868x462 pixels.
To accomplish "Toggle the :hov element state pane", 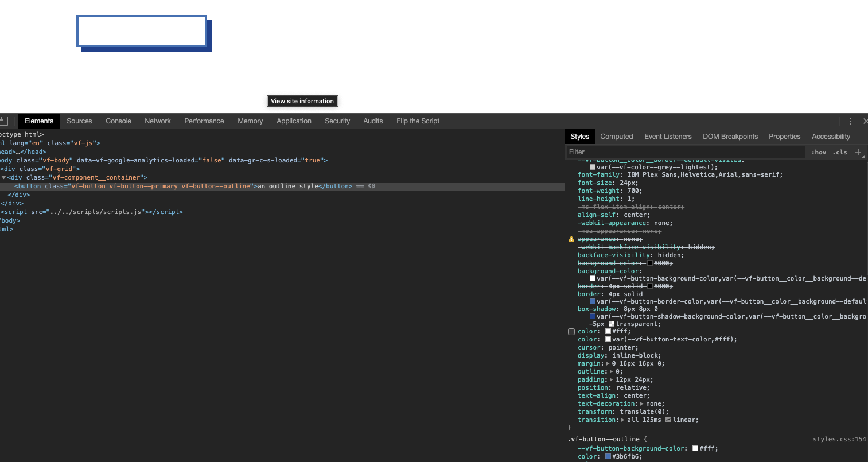I will 818,152.
